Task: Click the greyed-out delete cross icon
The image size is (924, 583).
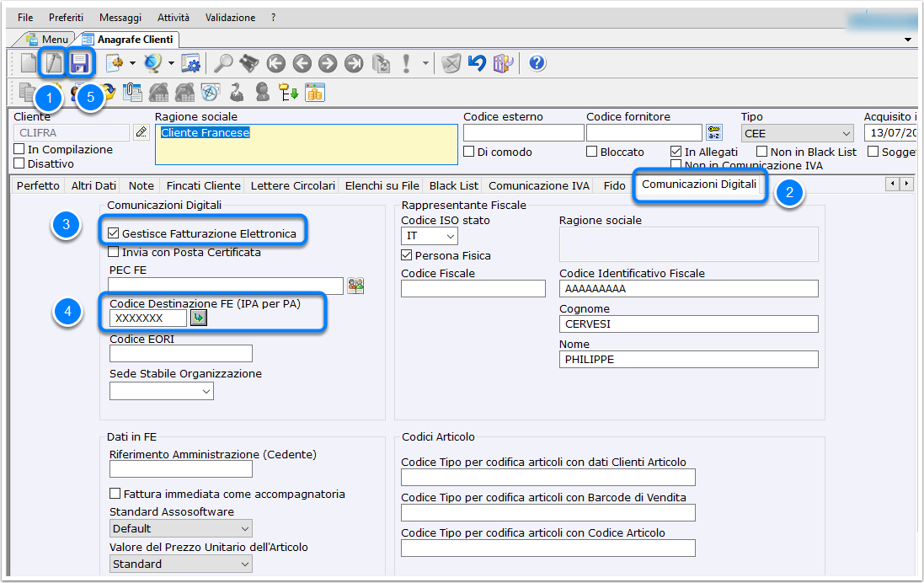Action: (x=451, y=63)
